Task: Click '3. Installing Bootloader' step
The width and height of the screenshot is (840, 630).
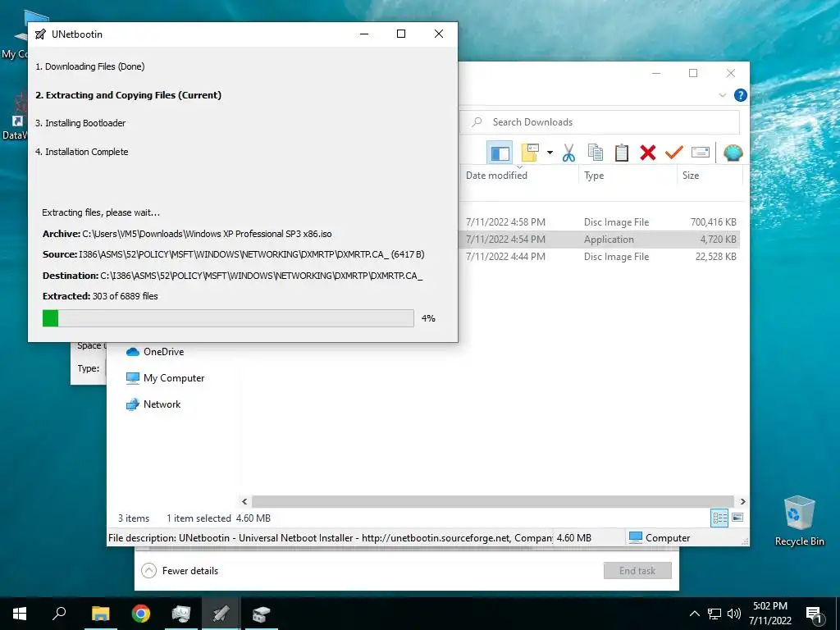Action: coord(80,123)
